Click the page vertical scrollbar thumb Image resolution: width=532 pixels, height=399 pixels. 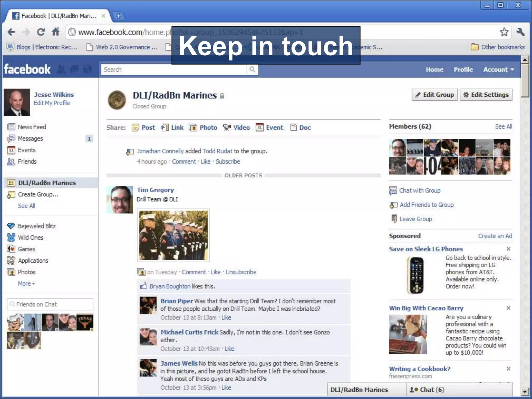tap(525, 81)
